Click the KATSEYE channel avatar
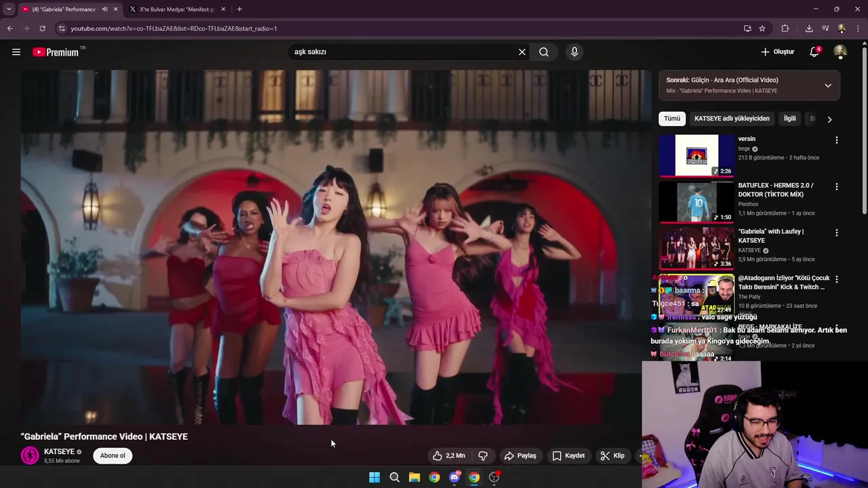This screenshot has width=868, height=488. (x=30, y=455)
